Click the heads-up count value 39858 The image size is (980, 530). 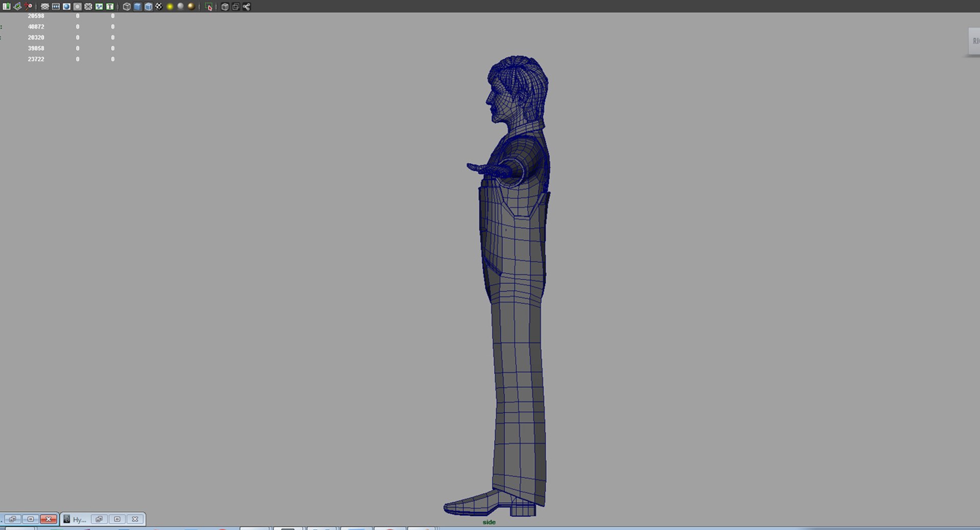(x=36, y=48)
